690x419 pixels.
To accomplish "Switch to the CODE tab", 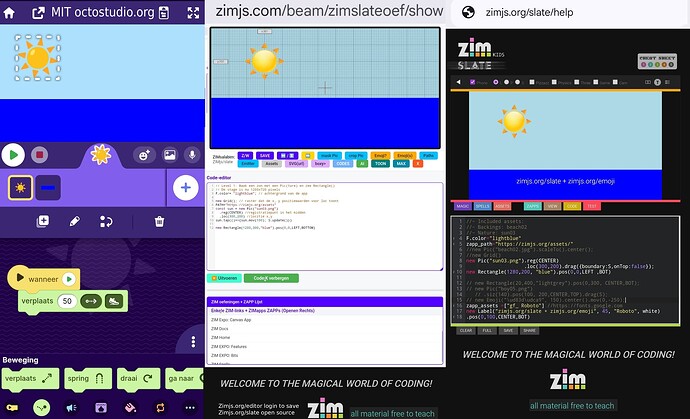I will click(572, 206).
